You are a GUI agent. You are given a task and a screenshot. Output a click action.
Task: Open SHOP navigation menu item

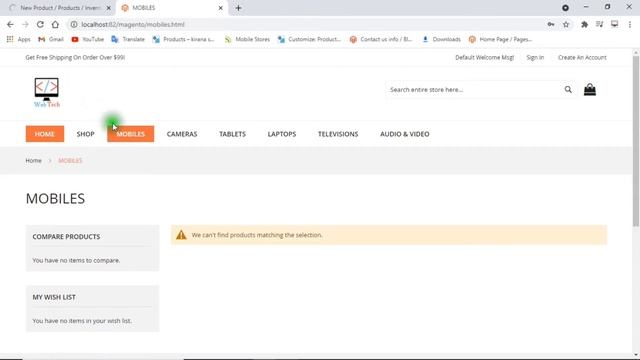click(85, 134)
